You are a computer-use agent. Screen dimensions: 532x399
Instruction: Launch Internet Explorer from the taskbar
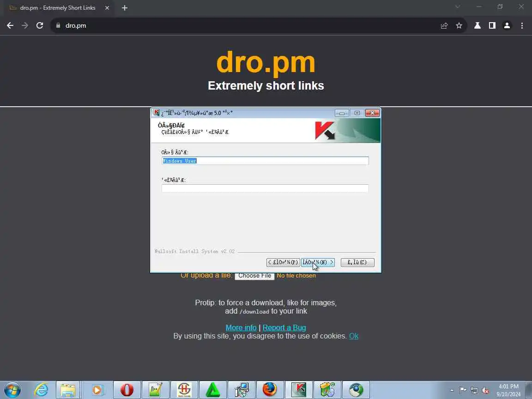[42, 390]
